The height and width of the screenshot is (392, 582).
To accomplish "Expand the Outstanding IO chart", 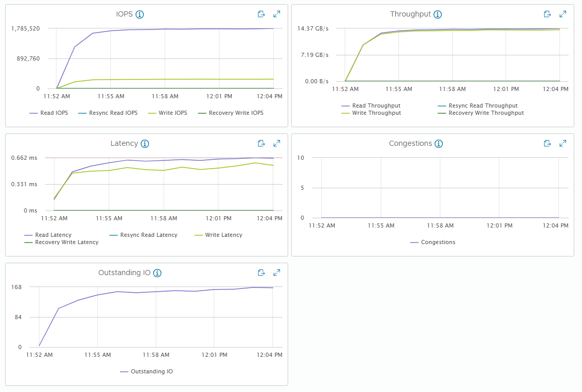I will (277, 273).
